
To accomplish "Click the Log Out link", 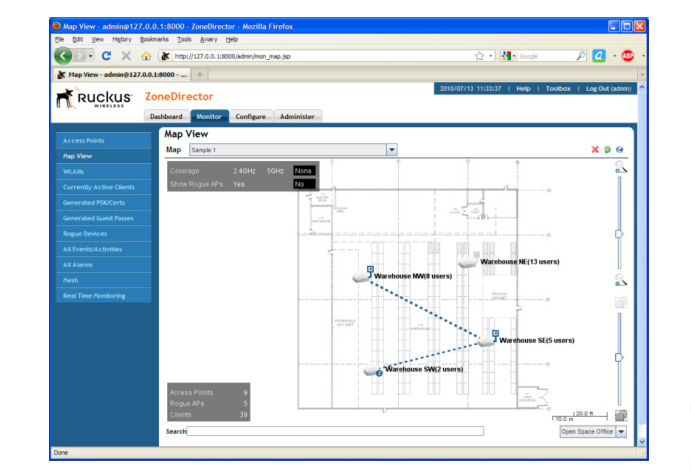I will pyautogui.click(x=607, y=89).
